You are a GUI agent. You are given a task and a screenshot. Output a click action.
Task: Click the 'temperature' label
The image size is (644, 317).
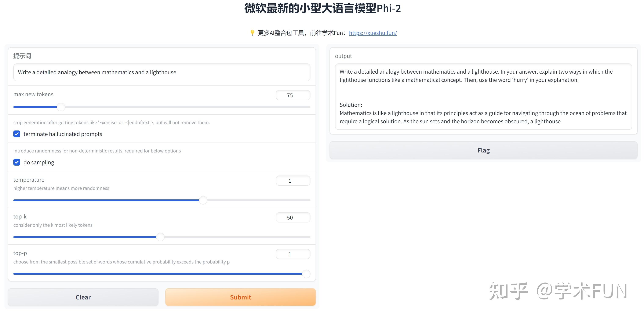[x=29, y=180]
